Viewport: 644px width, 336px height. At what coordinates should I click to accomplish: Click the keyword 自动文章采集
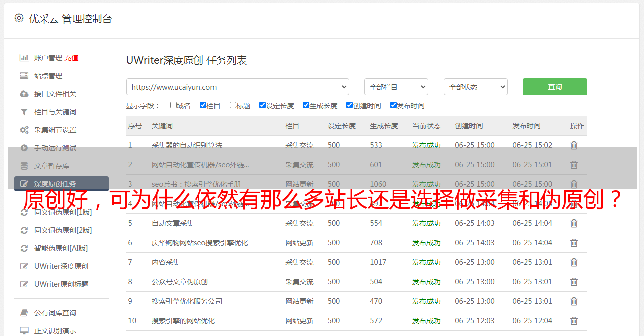pyautogui.click(x=173, y=223)
